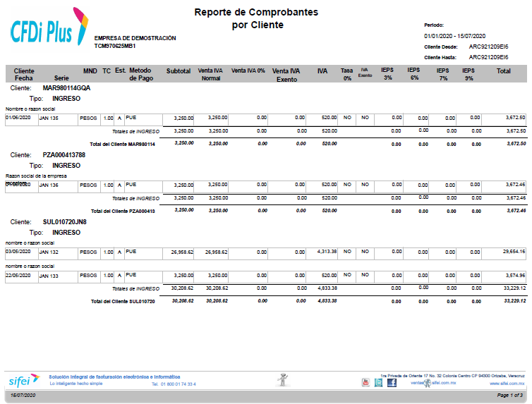Click the 'Venta IVA Normal' column header
Viewport: 532px width, 404px height.
(x=210, y=74)
